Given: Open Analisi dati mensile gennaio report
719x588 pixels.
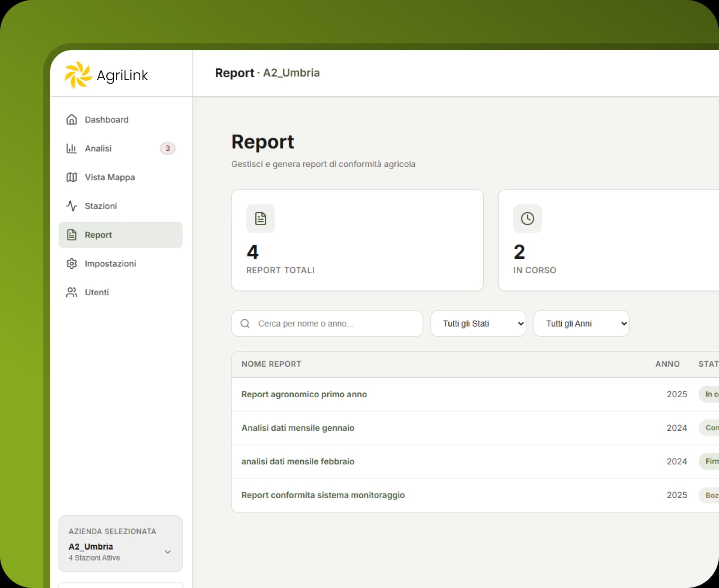Looking at the screenshot, I should 298,428.
